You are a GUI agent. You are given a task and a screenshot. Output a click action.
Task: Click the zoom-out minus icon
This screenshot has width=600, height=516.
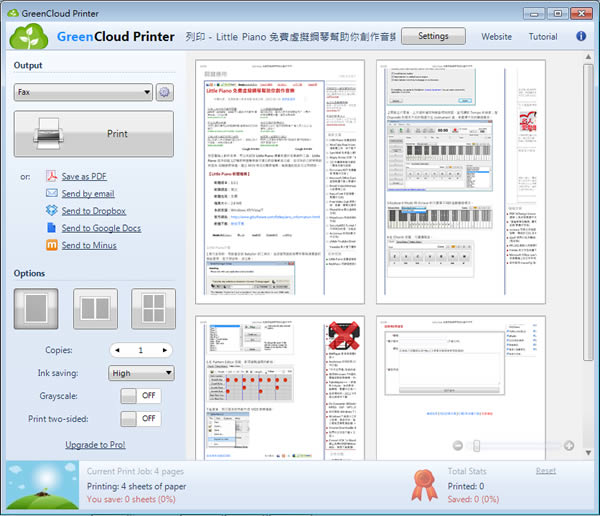458,445
